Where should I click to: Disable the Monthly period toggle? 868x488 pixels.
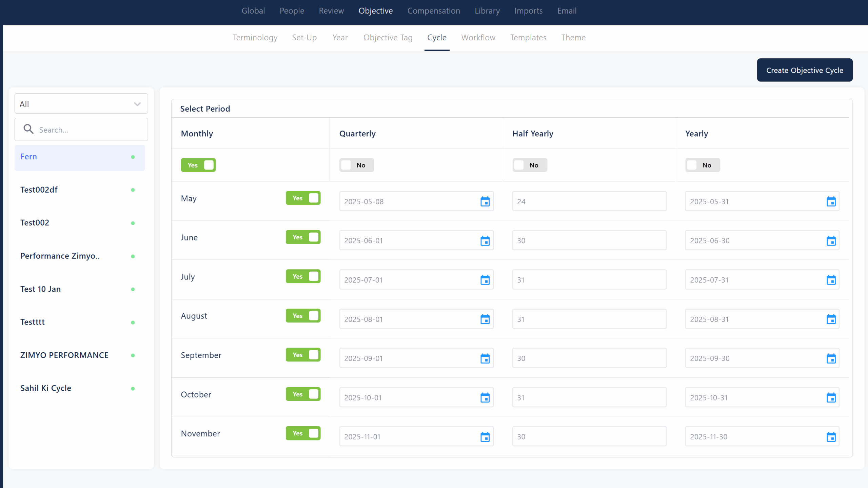(x=198, y=165)
